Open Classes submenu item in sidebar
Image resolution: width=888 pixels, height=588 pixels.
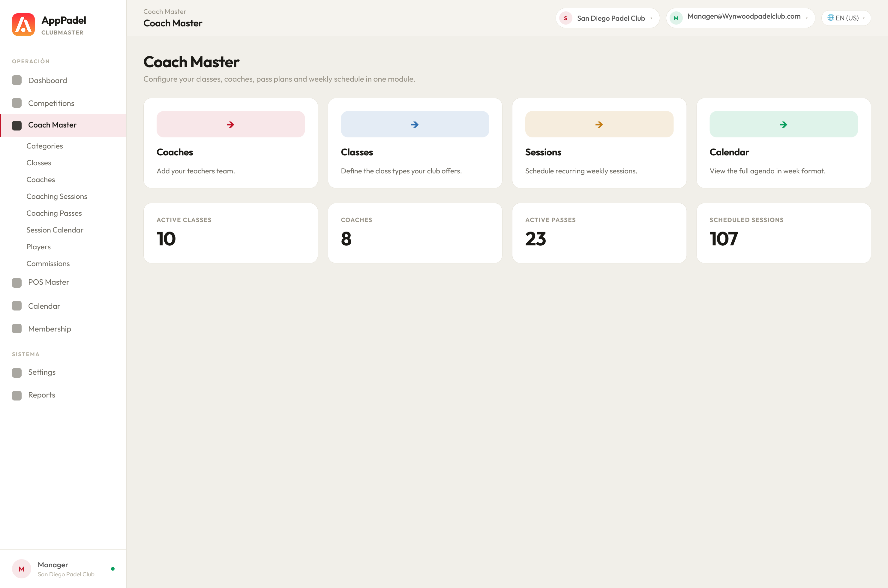coord(39,163)
